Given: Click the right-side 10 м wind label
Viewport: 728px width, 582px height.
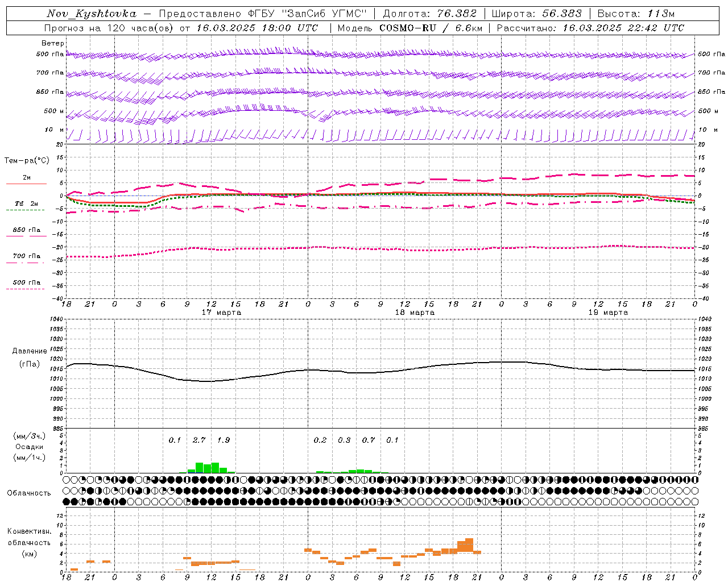Looking at the screenshot, I should coord(708,130).
